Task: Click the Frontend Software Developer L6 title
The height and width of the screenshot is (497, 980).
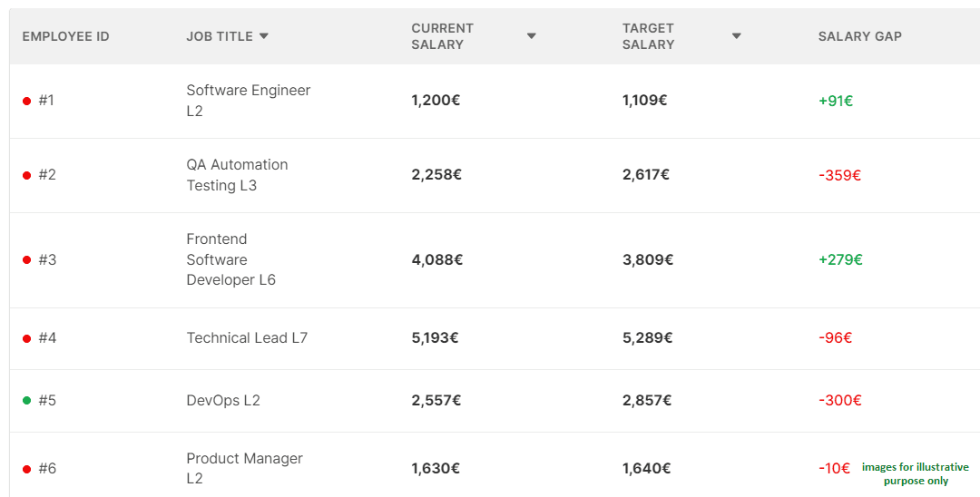Action: (x=230, y=259)
